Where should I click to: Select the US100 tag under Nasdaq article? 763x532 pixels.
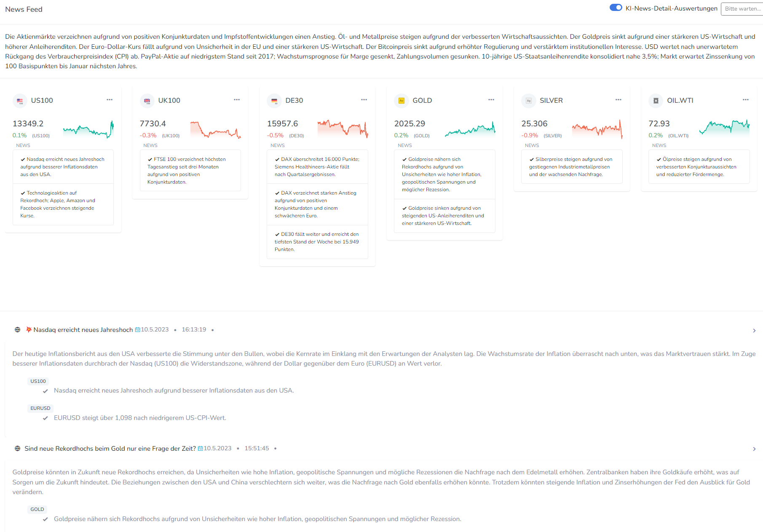tap(38, 381)
